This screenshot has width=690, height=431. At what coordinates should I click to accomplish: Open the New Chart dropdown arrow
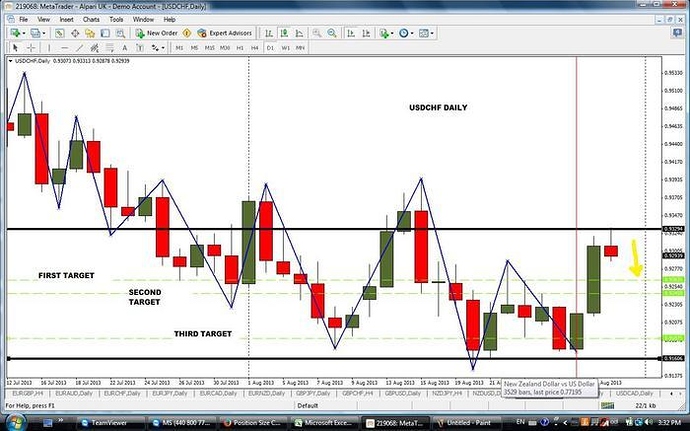[x=24, y=33]
